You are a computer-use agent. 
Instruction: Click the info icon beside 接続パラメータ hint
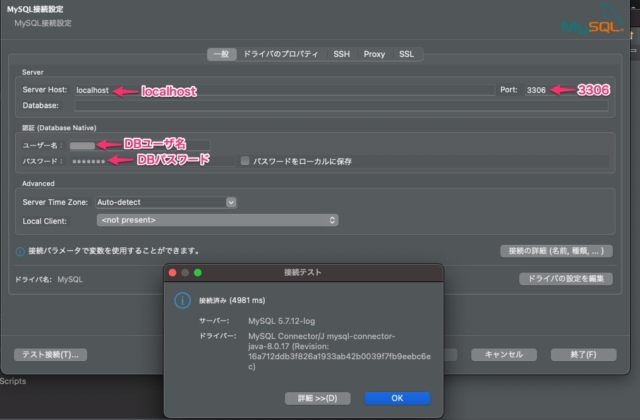click(20, 251)
